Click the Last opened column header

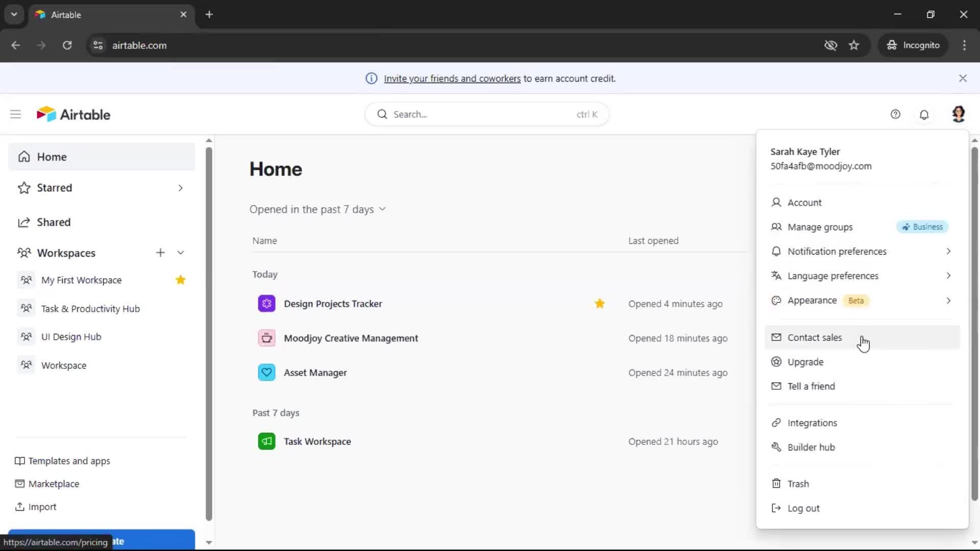[653, 241]
